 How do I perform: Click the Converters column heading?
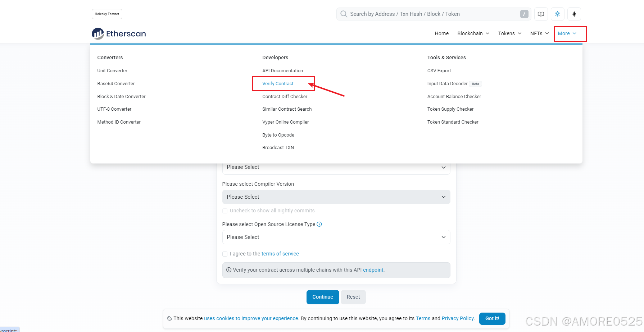110,57
